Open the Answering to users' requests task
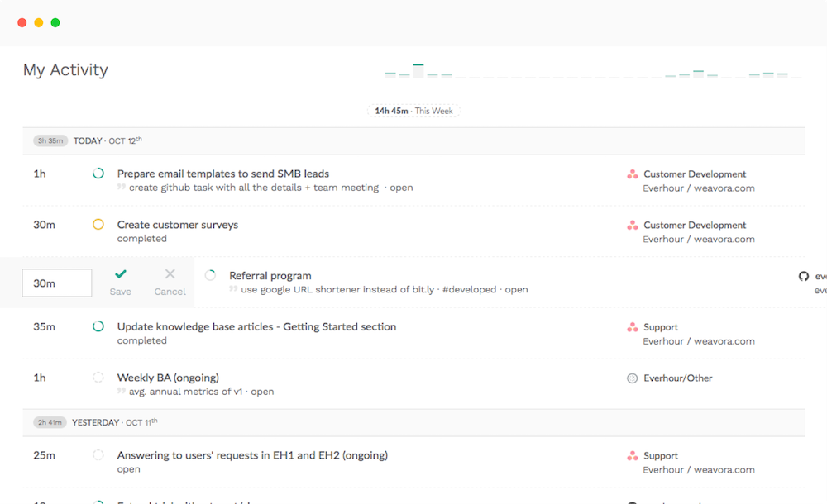Viewport: 827px width, 504px height. pyautogui.click(x=252, y=455)
